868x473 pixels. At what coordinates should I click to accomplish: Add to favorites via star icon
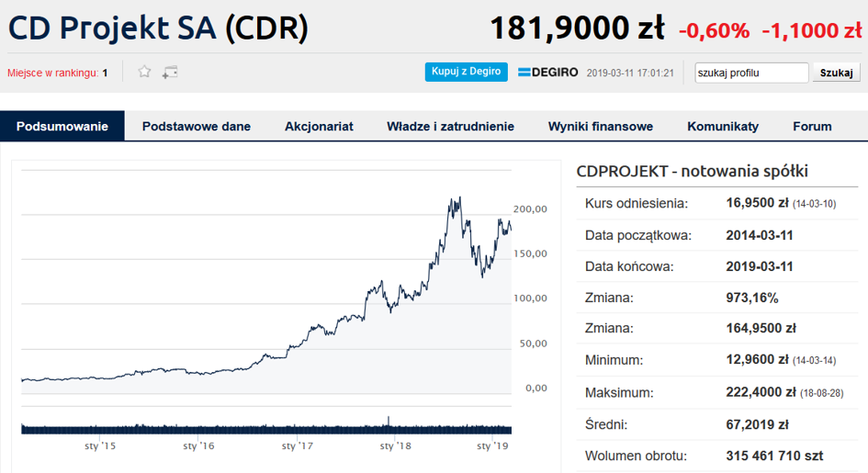coord(144,72)
